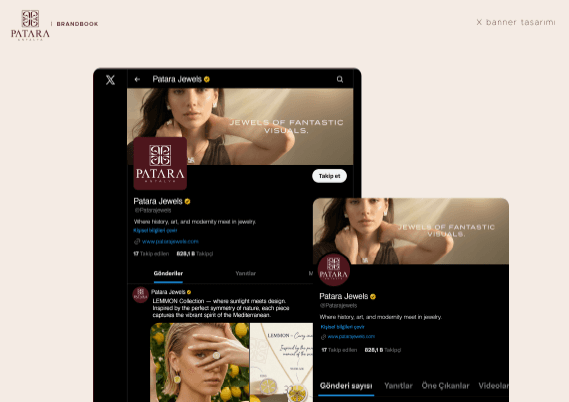Click the Patara logo in the brandbook header
This screenshot has height=402, width=569.
pos(30,25)
